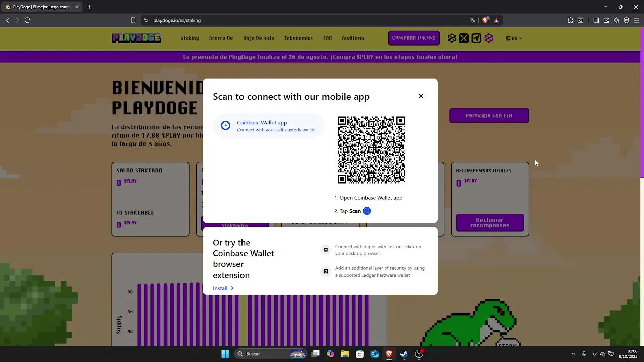The width and height of the screenshot is (644, 362).
Task: Click the blue Scan icon in step 2
Action: click(x=367, y=211)
